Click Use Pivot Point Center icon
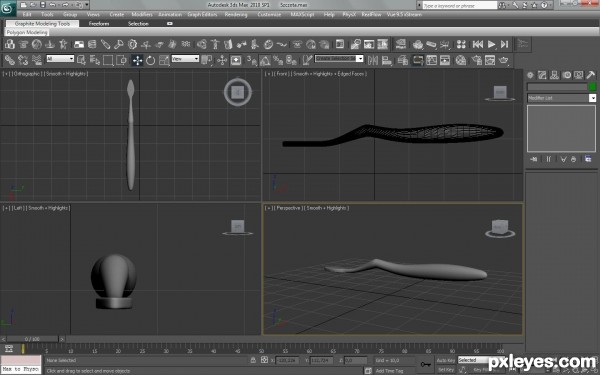The image size is (600, 375). tap(207, 60)
